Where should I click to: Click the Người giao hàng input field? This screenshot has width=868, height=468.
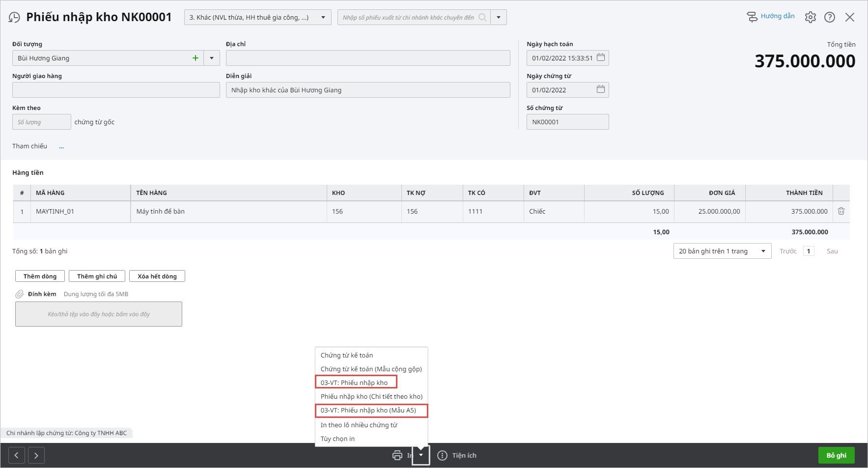[116, 90]
